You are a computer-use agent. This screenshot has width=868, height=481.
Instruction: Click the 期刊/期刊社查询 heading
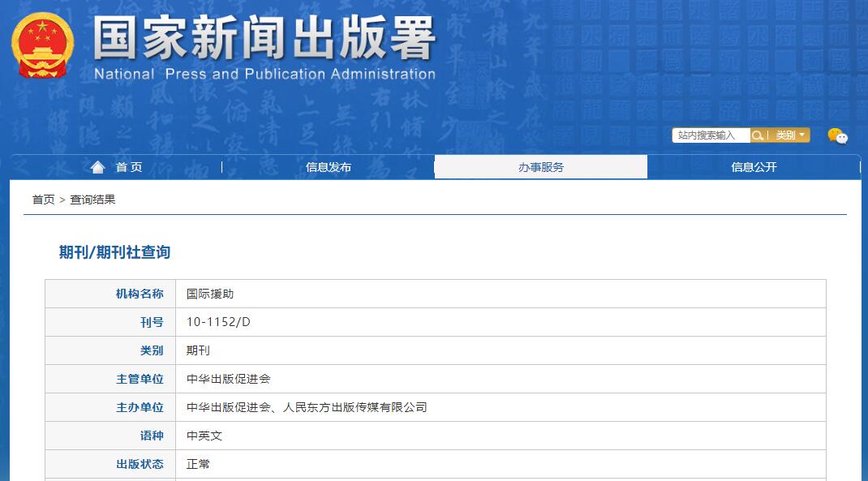click(114, 252)
